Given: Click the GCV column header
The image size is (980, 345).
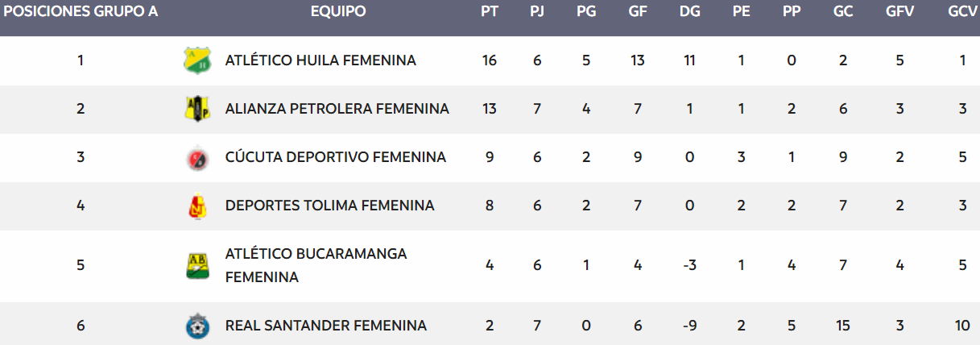Looking at the screenshot, I should click(x=962, y=12).
